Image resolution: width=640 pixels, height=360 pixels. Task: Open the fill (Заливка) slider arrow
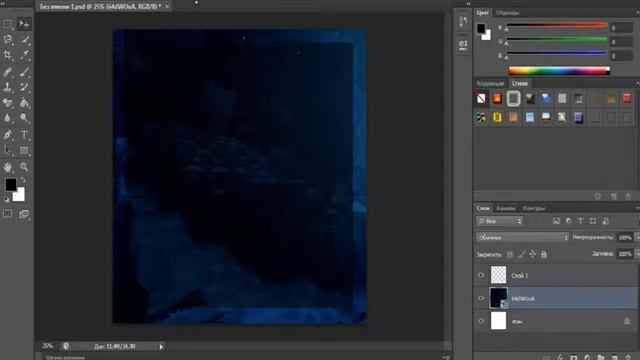click(x=637, y=254)
